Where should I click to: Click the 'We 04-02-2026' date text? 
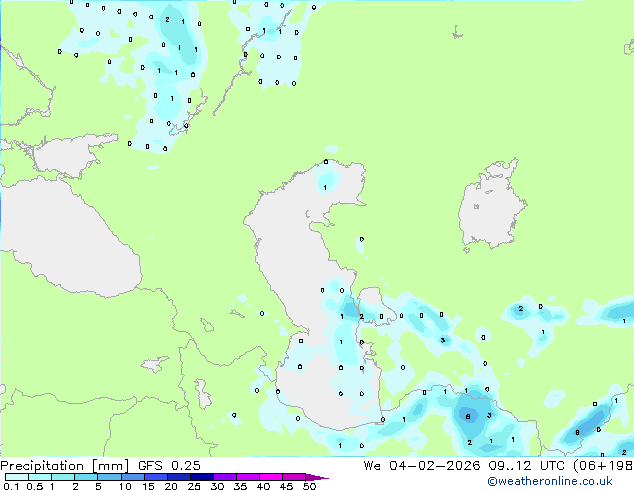pyautogui.click(x=422, y=466)
